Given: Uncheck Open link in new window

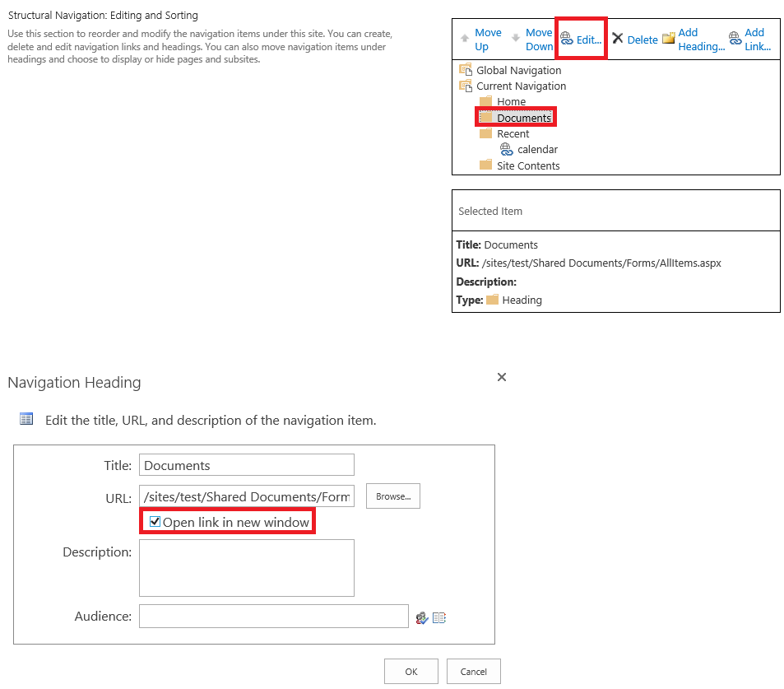Looking at the screenshot, I should point(155,520).
